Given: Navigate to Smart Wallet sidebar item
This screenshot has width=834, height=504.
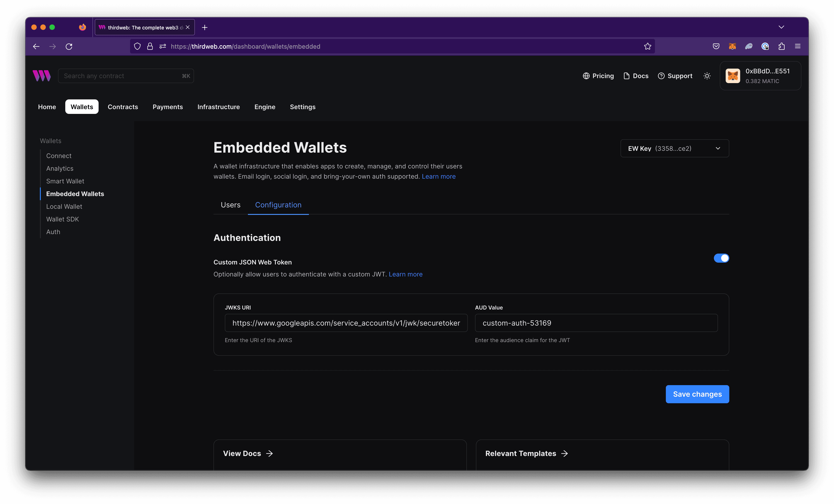Looking at the screenshot, I should (65, 181).
